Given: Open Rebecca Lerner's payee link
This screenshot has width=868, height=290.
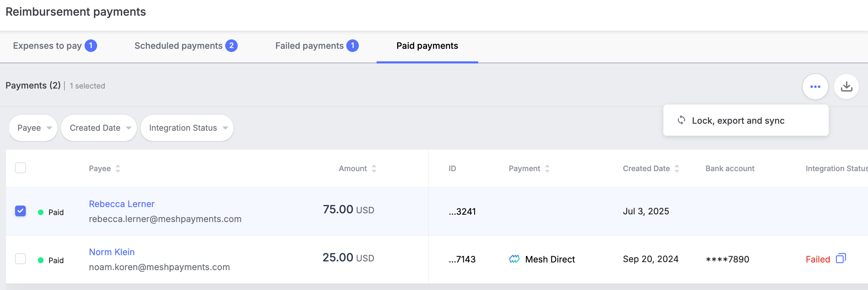Looking at the screenshot, I should (x=121, y=204).
